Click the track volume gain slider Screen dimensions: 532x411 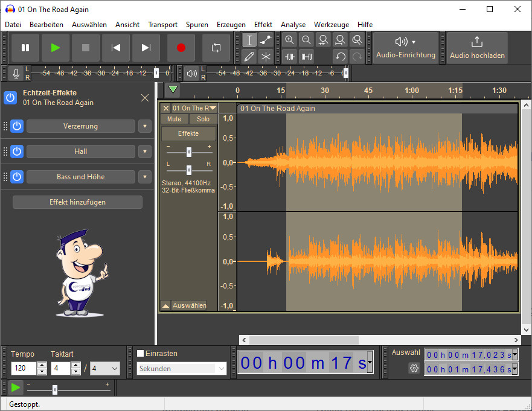coord(189,151)
